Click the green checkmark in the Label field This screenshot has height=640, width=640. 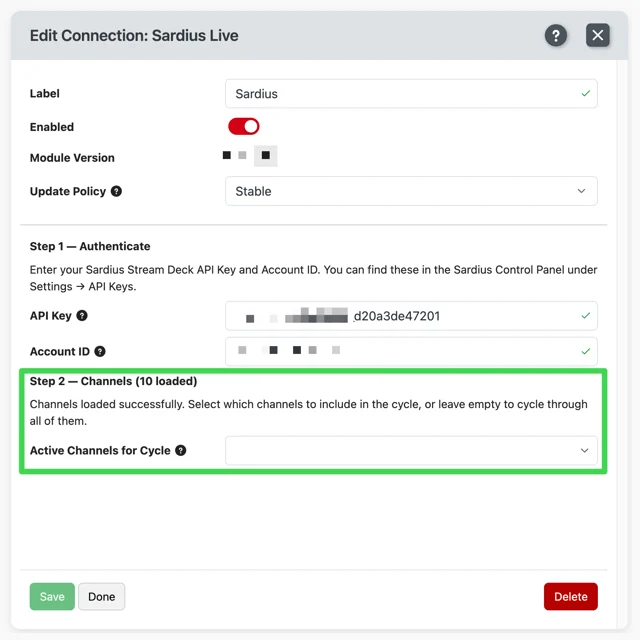[586, 93]
